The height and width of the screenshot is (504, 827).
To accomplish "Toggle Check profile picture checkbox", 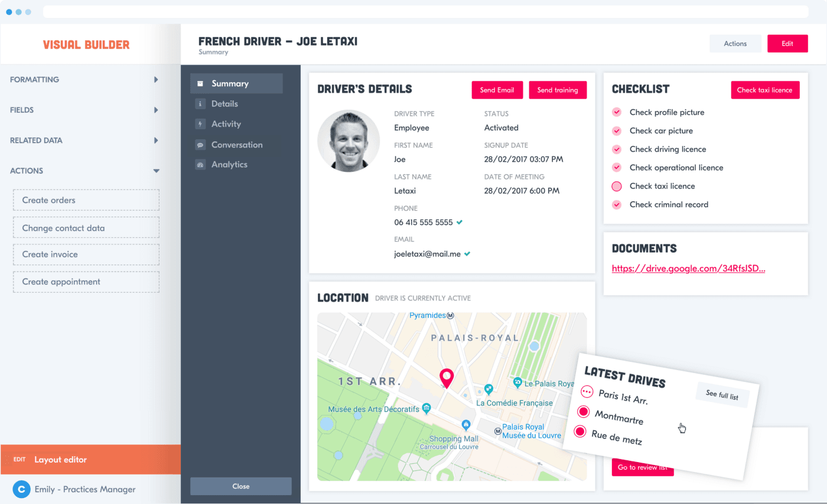I will pos(617,112).
